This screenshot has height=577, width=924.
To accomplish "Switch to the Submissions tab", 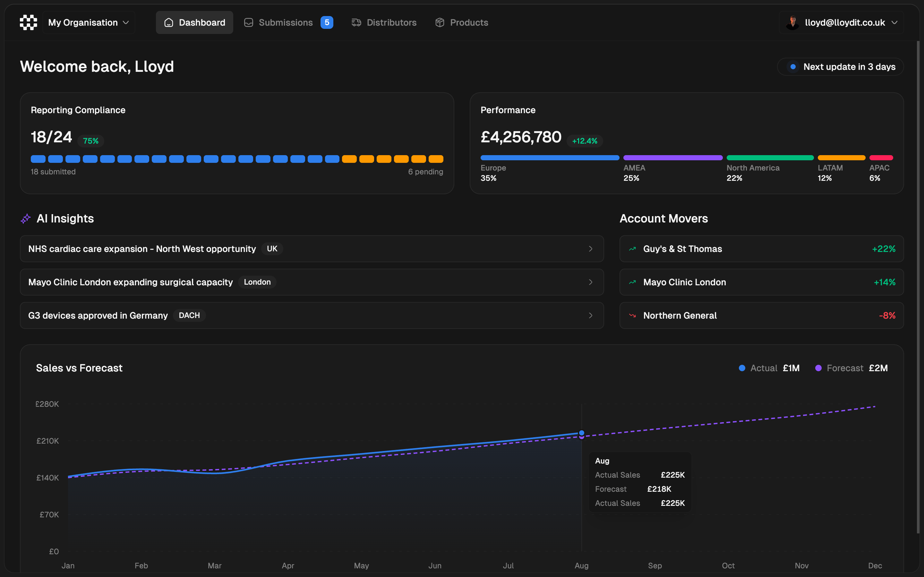I will tap(286, 22).
